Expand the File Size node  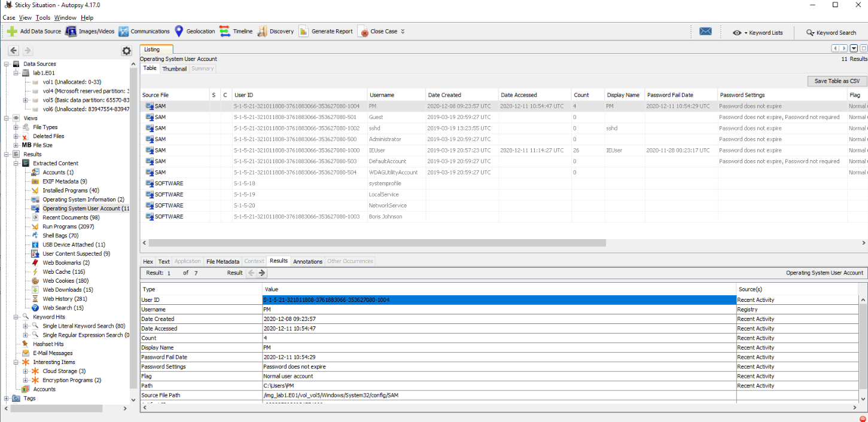pos(16,145)
